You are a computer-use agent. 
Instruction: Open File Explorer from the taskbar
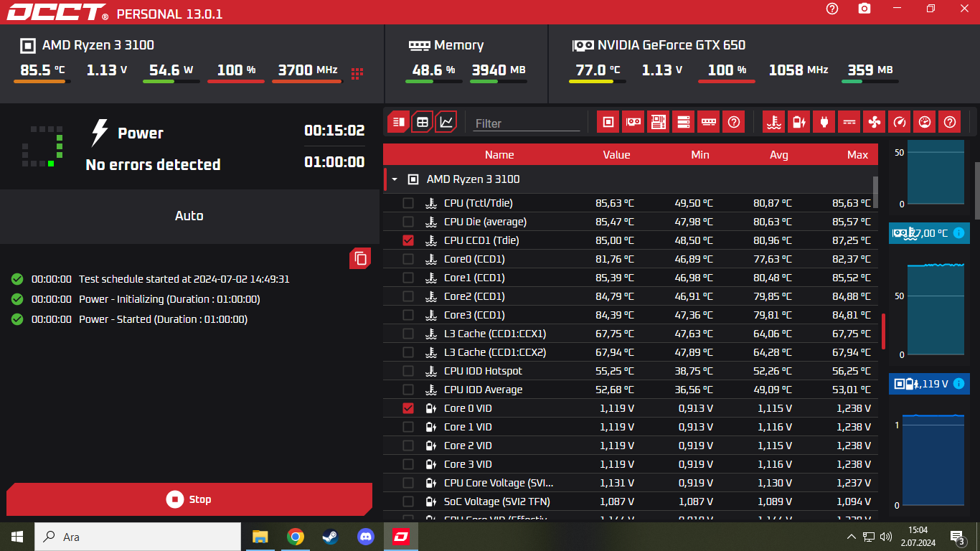pos(260,537)
